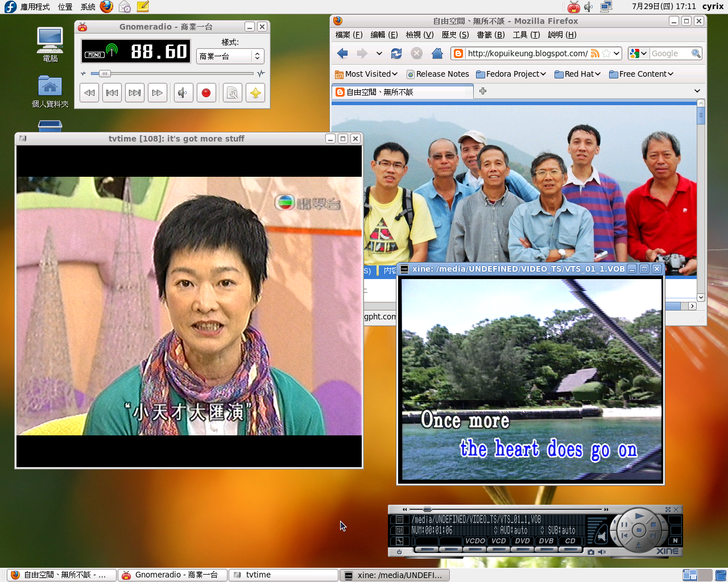This screenshot has width=728, height=582.
Task: Seek radio frequency backward in Gnomeradio
Action: point(89,93)
